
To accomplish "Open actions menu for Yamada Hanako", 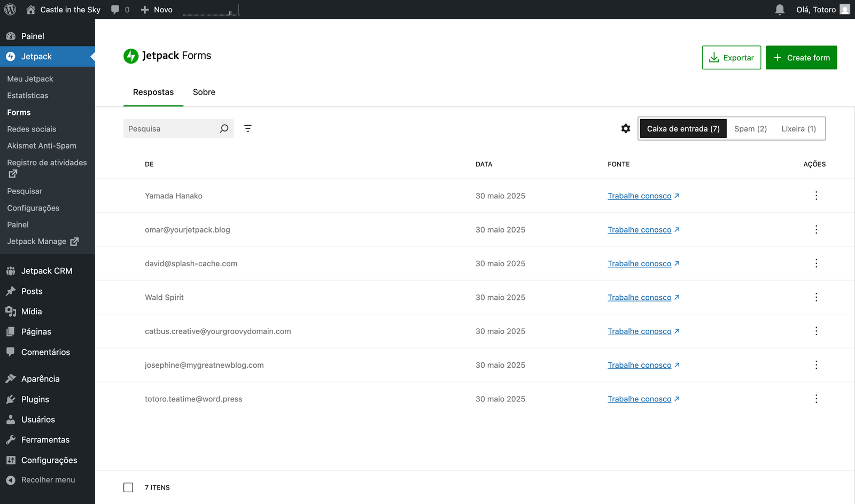I will tap(816, 196).
